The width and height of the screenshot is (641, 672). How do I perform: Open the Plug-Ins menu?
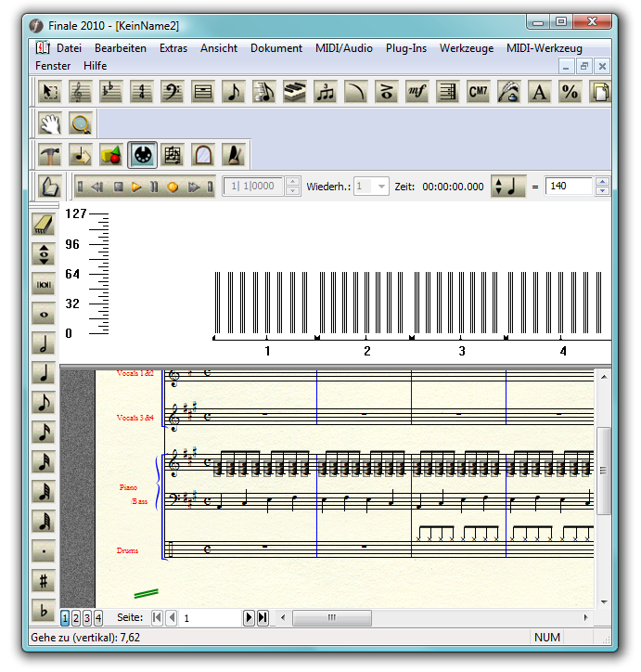pyautogui.click(x=406, y=48)
